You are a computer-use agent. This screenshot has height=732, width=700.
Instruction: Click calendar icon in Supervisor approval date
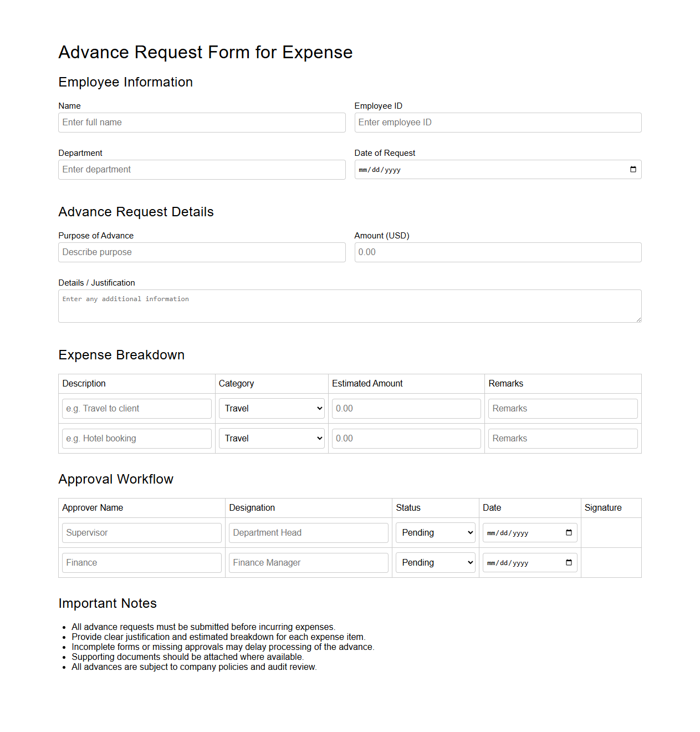click(569, 533)
